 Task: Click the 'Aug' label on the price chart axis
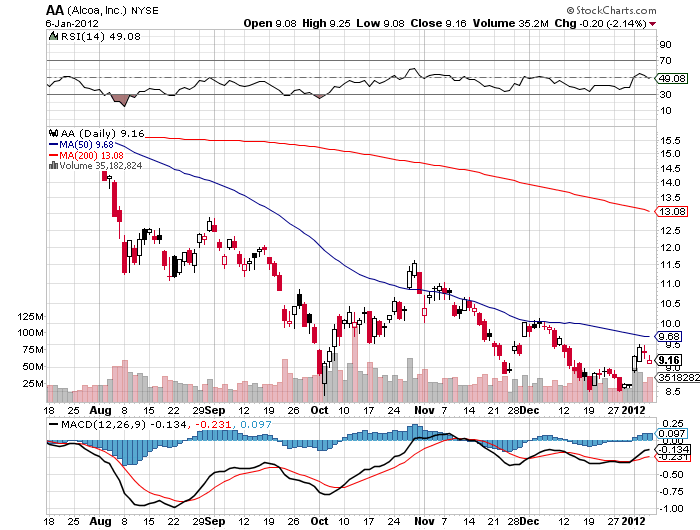coord(100,410)
